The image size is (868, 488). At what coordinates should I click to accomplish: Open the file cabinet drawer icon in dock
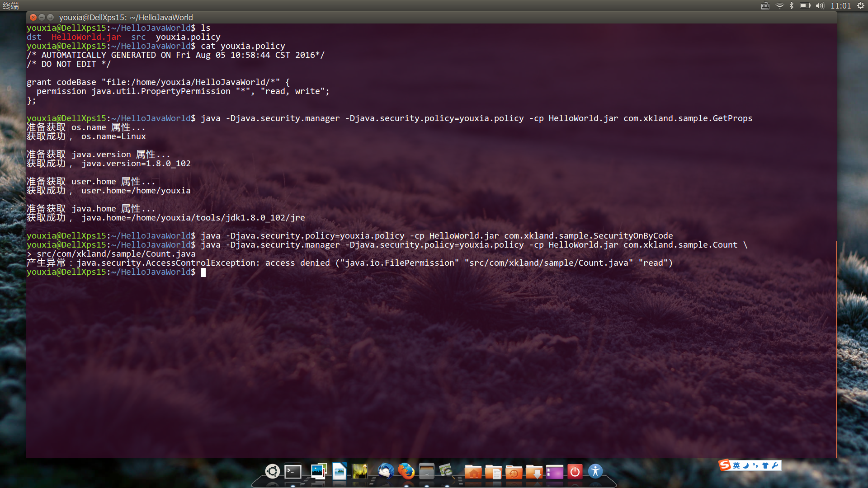[x=426, y=471]
